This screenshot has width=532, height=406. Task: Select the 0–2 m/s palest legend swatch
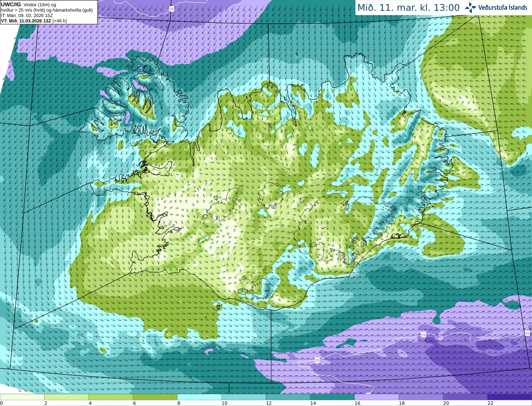(x=22, y=397)
